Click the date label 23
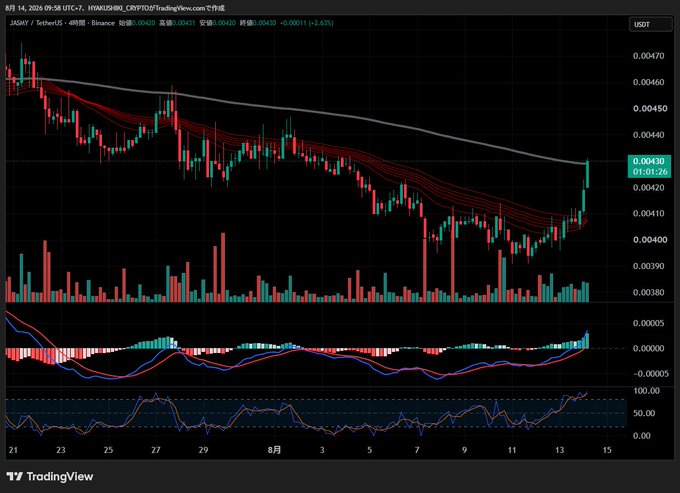The height and width of the screenshot is (493, 680). point(61,450)
